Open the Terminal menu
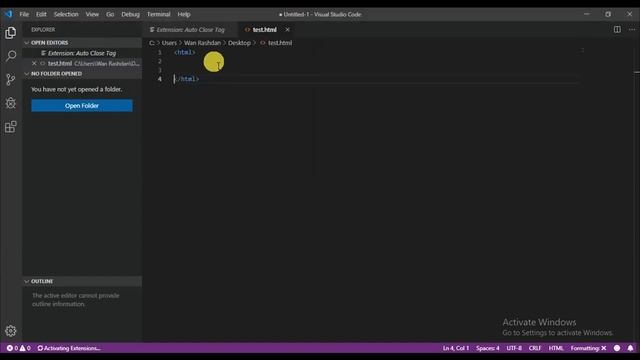 [158, 14]
